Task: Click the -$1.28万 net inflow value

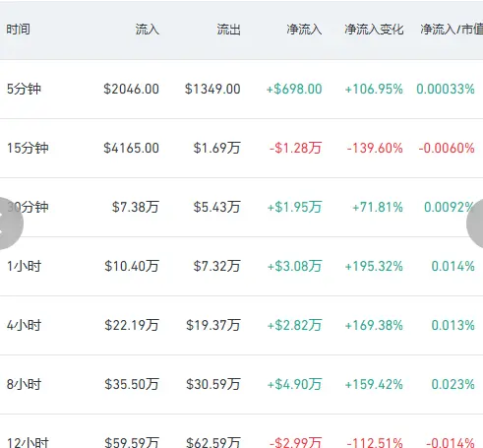Action: coord(295,148)
